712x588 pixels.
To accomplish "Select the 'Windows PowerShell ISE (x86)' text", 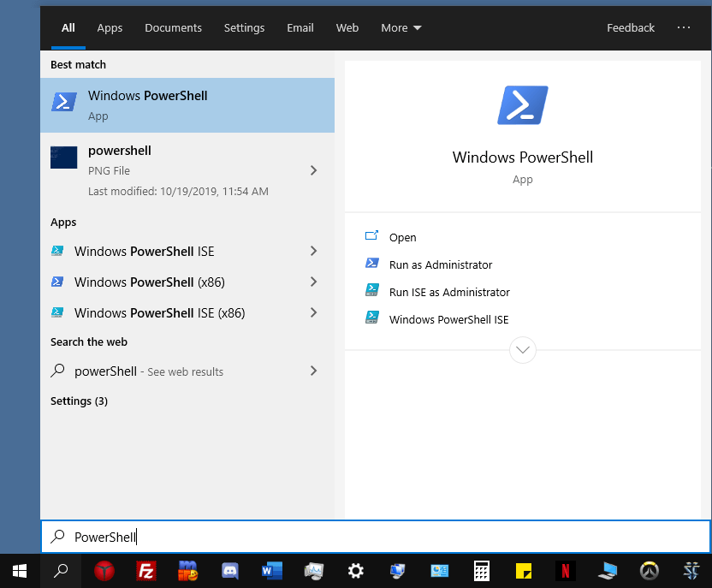I will coord(160,313).
